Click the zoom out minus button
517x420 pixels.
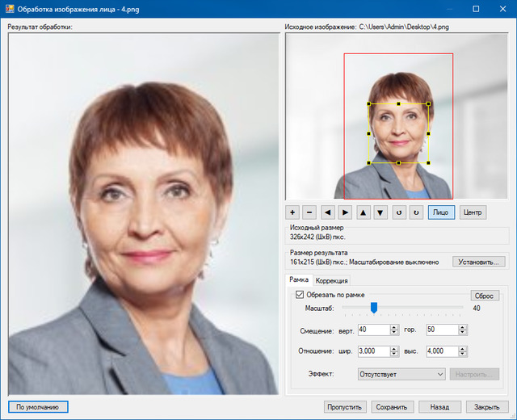coord(309,212)
